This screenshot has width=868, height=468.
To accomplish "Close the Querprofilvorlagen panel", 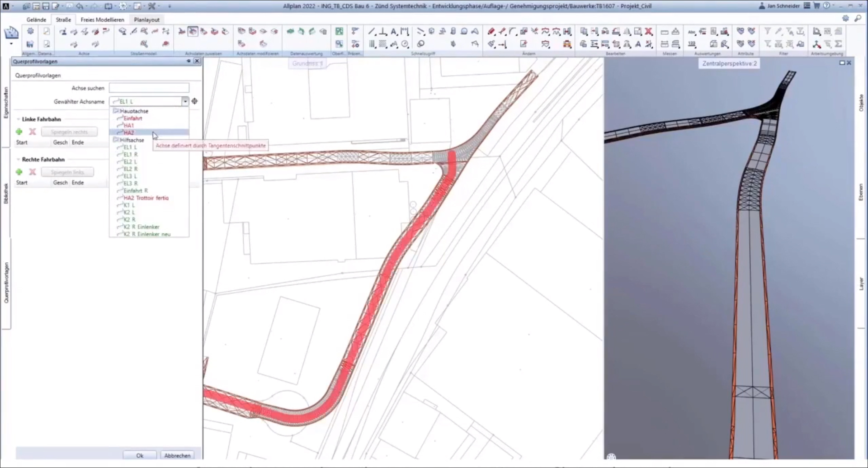I will [x=197, y=61].
